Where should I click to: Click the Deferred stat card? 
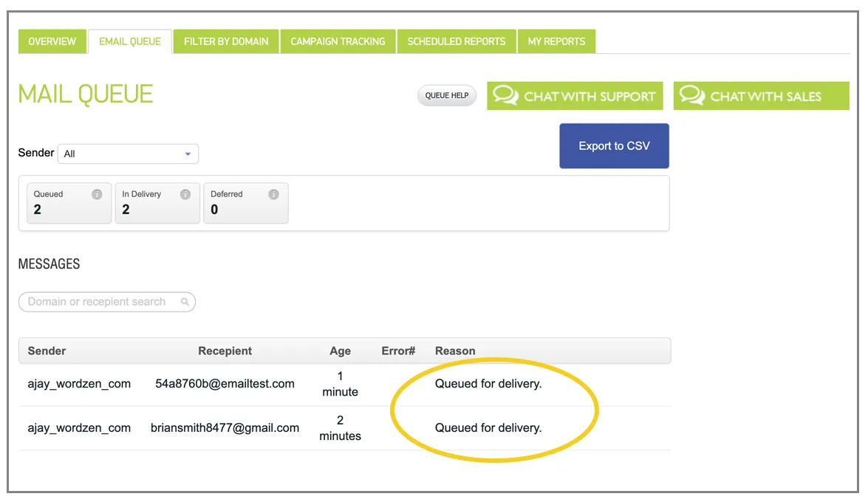[246, 203]
